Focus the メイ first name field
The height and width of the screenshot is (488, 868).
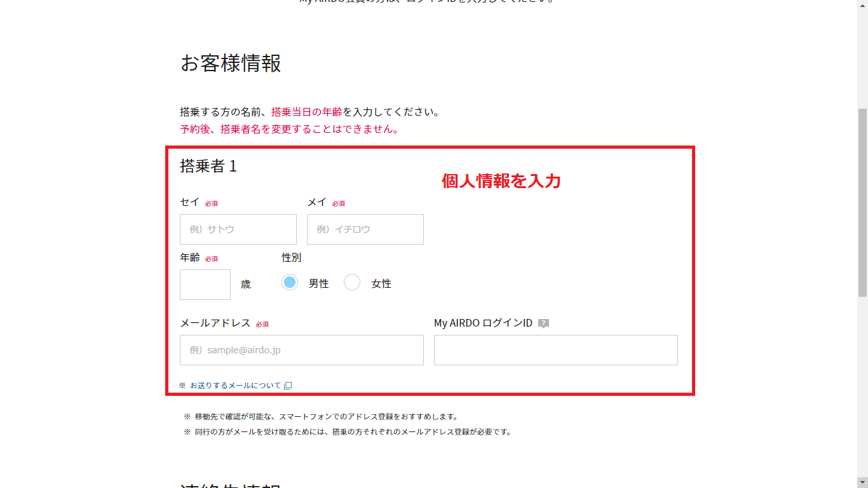click(365, 229)
